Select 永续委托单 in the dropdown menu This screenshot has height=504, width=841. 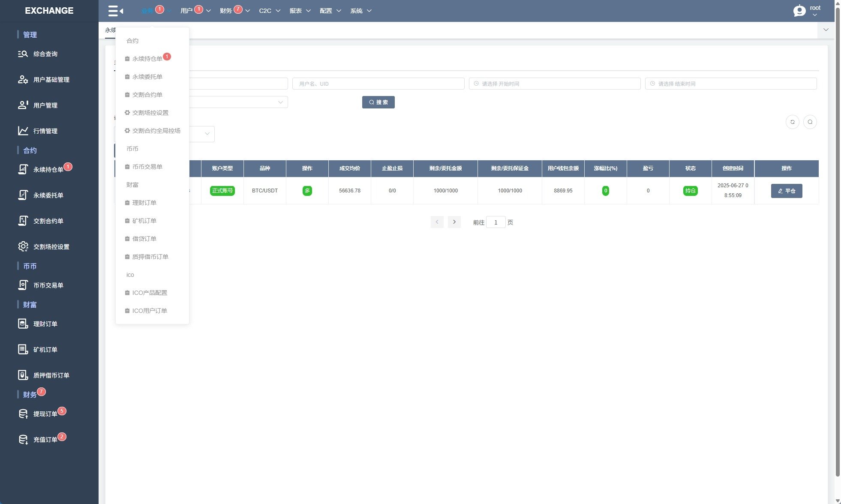147,77
